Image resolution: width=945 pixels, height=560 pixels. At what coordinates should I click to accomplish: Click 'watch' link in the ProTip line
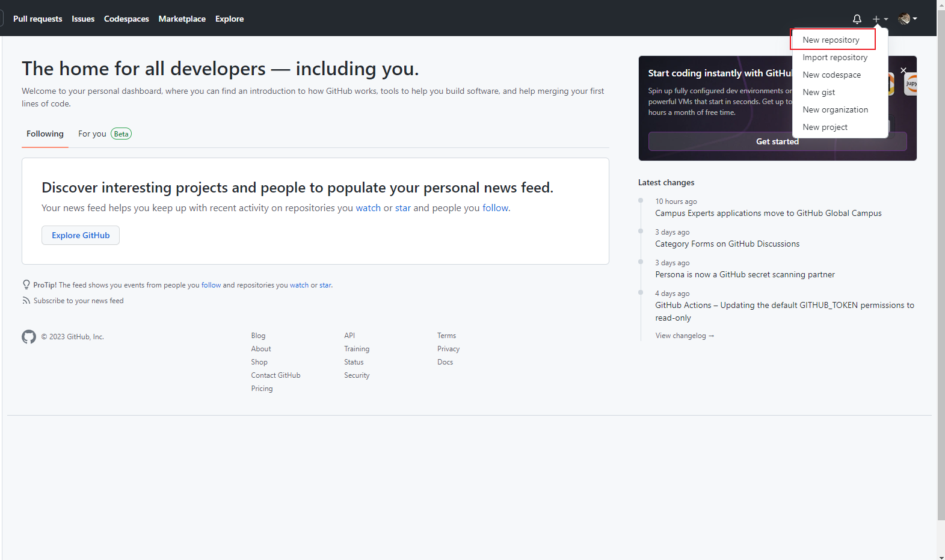coord(299,285)
